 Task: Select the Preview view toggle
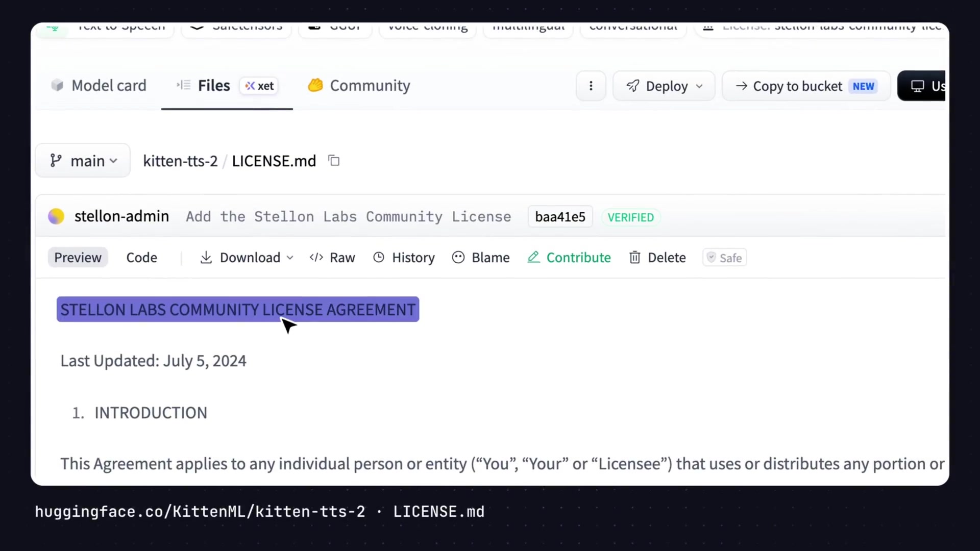tap(78, 258)
